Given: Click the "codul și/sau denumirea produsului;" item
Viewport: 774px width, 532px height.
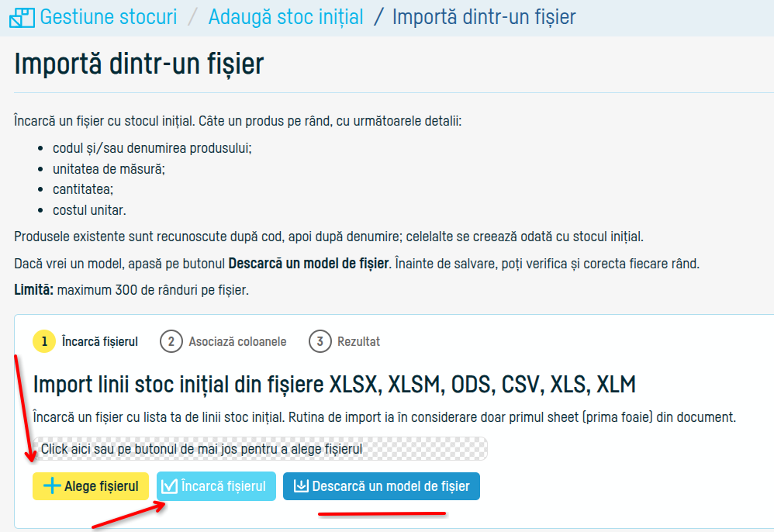Looking at the screenshot, I should point(152,148).
